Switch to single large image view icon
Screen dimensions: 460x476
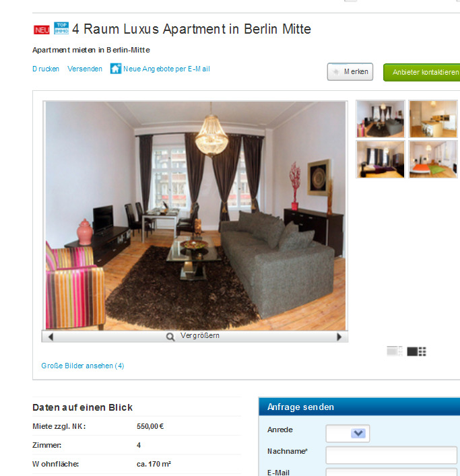point(395,351)
